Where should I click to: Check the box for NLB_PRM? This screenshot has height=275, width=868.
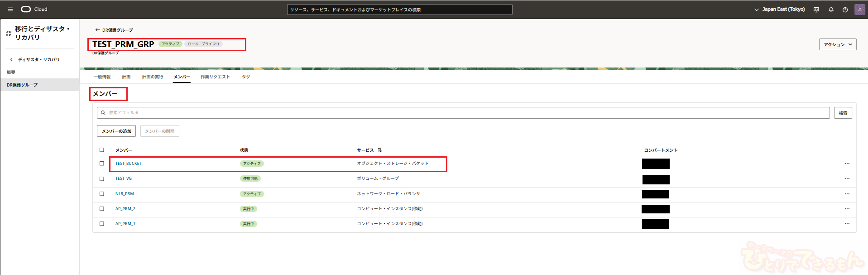coord(101,194)
